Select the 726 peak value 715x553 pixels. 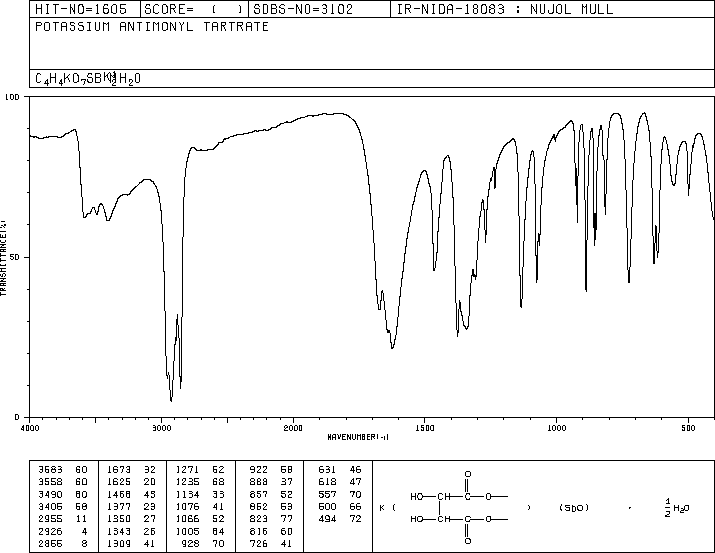[259, 543]
